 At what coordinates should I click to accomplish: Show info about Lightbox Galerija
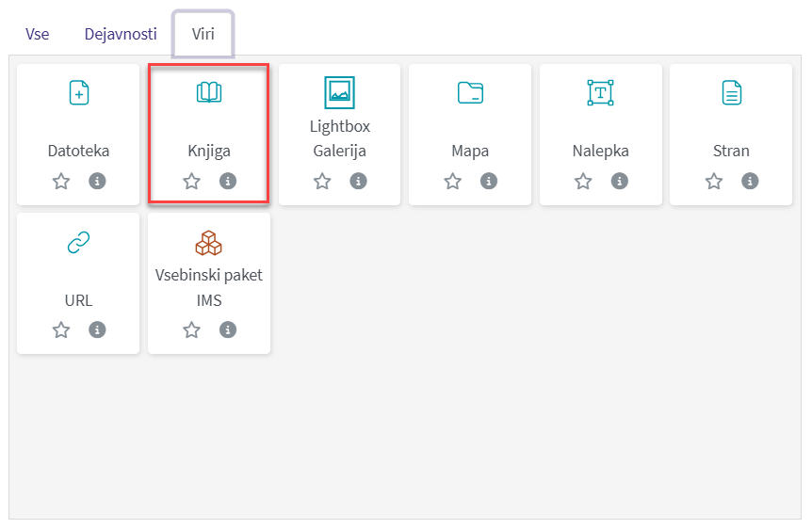358,182
